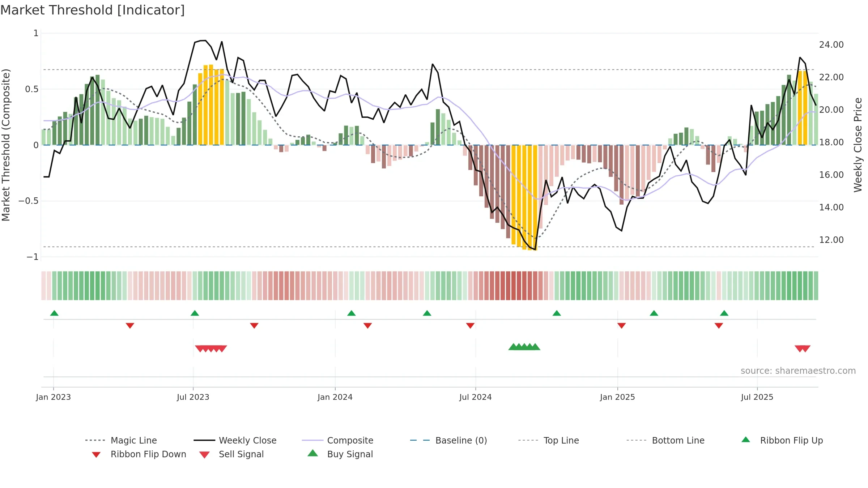Click the chart title Market Threshold [Indicator]
This screenshot has width=868, height=488.
93,10
